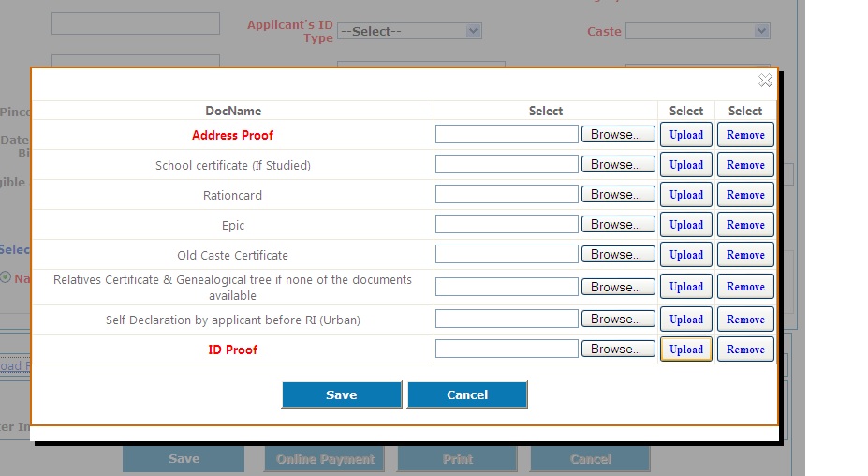868x476 pixels.
Task: Browse file for ID Proof
Action: (617, 350)
